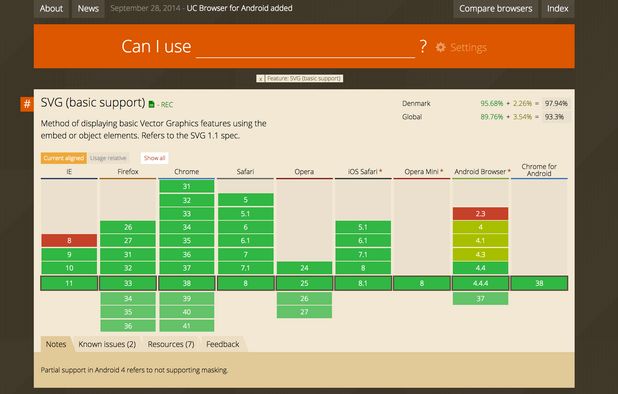
Task: Open the News page
Action: coord(88,8)
